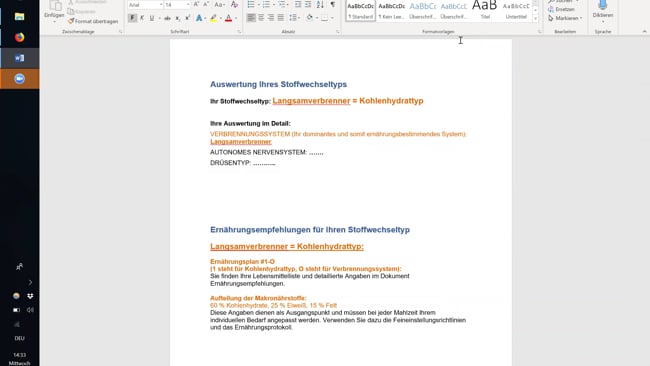Clear all formatting icon

[x=234, y=5]
